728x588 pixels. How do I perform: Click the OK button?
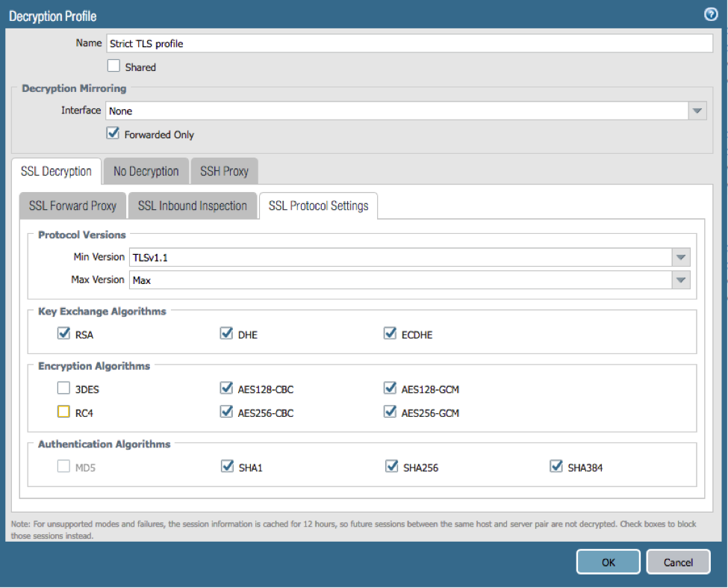click(608, 562)
